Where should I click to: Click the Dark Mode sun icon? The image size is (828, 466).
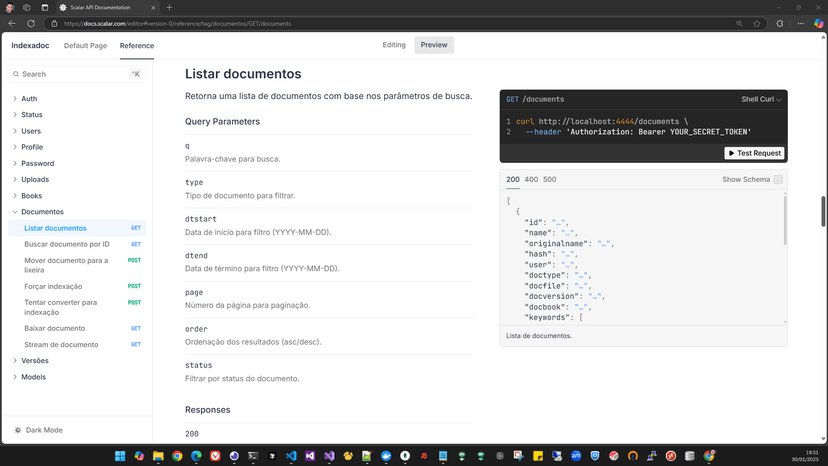(17, 430)
